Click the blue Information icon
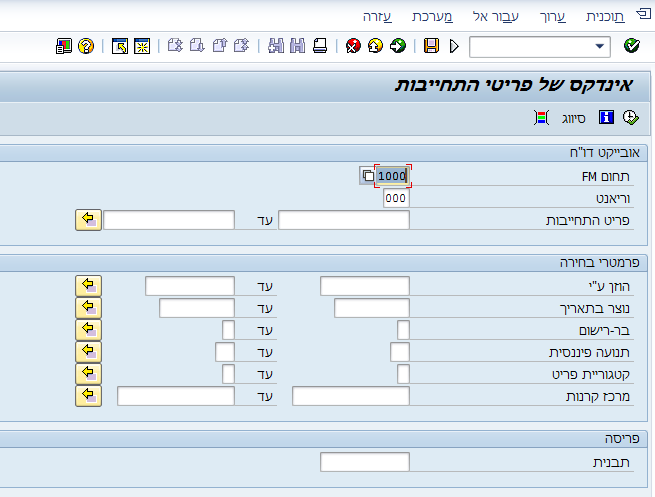Viewport: 655px width, 497px height. (x=606, y=117)
